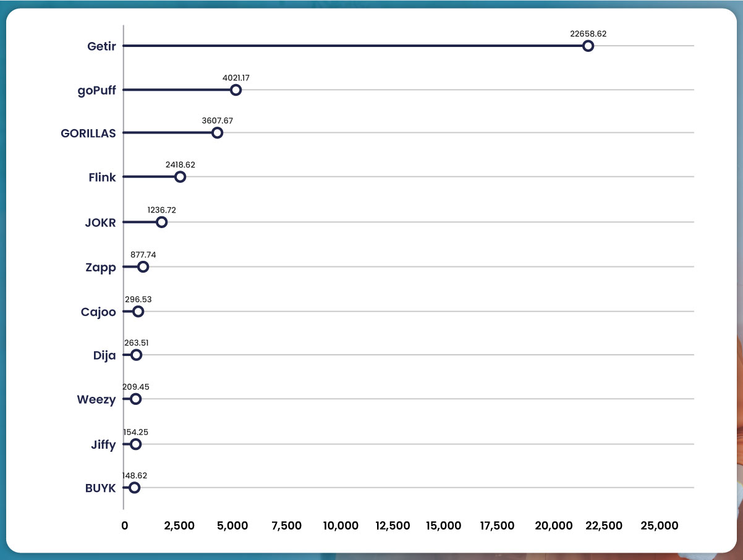Screen dimensions: 743x560
Task: Select the Zapp category label
Action: (101, 268)
